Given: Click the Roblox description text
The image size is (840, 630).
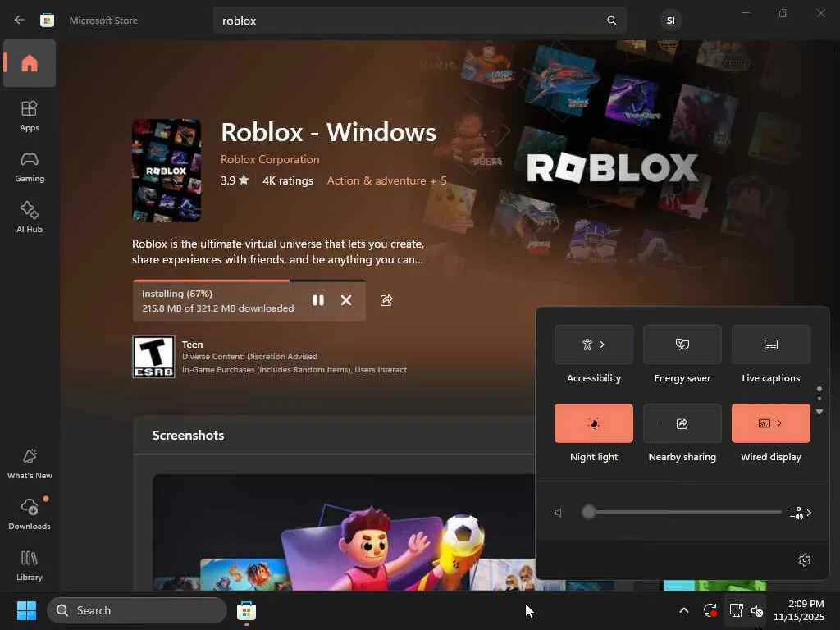Looking at the screenshot, I should [x=278, y=252].
